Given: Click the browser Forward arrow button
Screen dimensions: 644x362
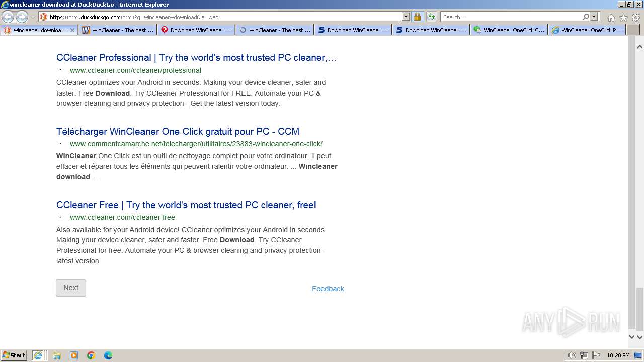Looking at the screenshot, I should tap(22, 17).
